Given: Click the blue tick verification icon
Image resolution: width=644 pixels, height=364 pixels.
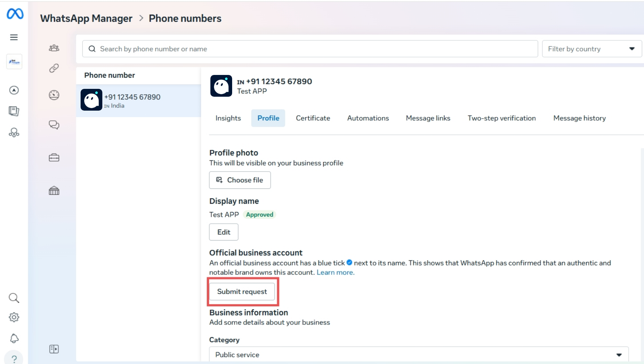Looking at the screenshot, I should [349, 263].
